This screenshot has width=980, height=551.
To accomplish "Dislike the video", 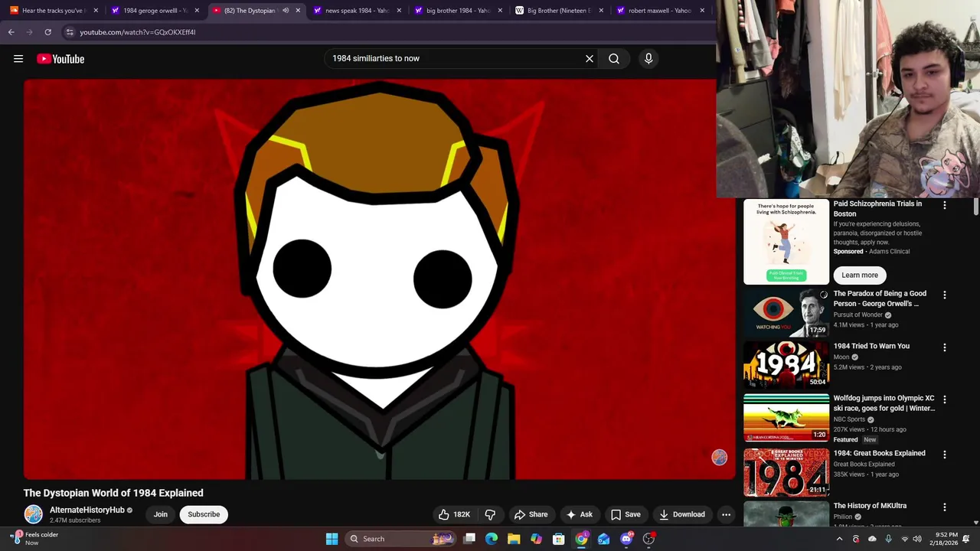I will click(x=490, y=514).
